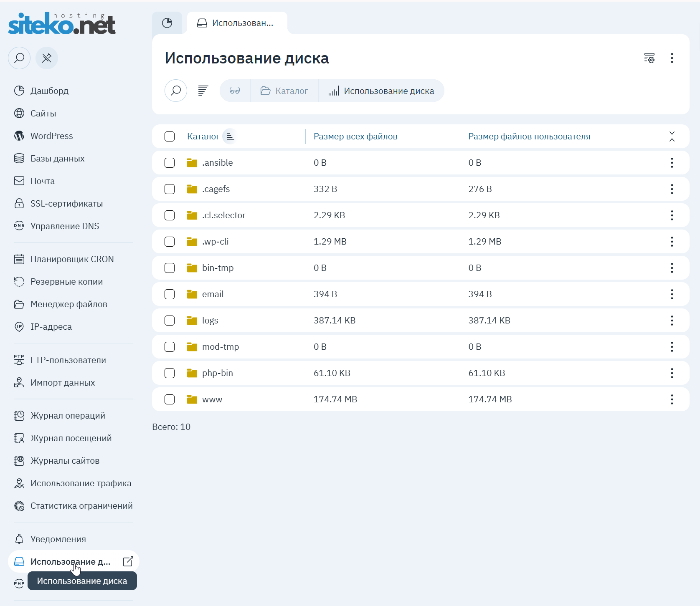Open Базы данных section
700x606 pixels.
[x=57, y=158]
